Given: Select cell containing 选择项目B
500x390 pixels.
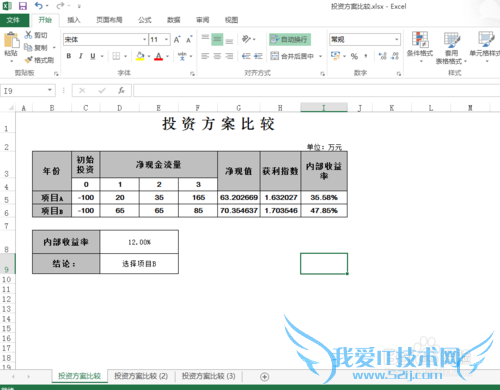Looking at the screenshot, I should click(x=139, y=264).
